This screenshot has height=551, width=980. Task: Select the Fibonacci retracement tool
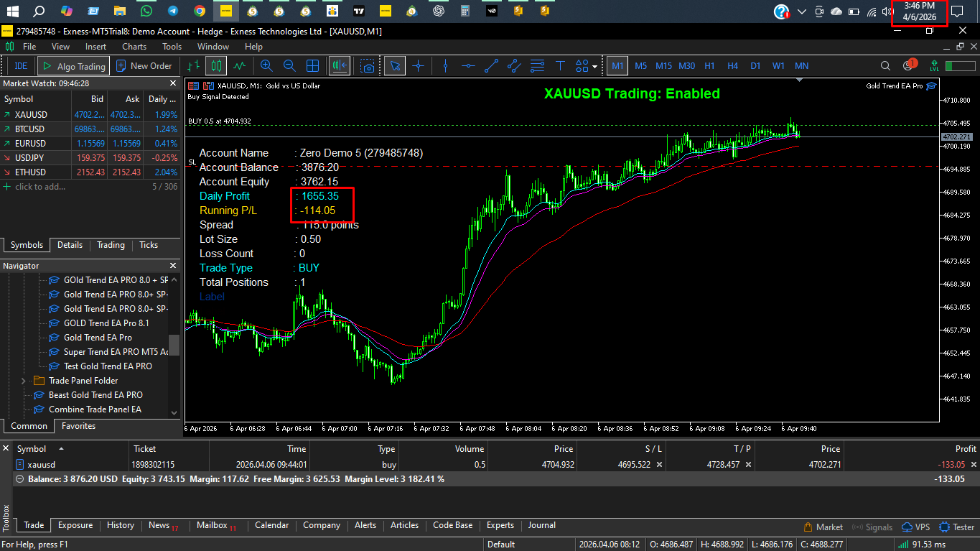tap(537, 66)
